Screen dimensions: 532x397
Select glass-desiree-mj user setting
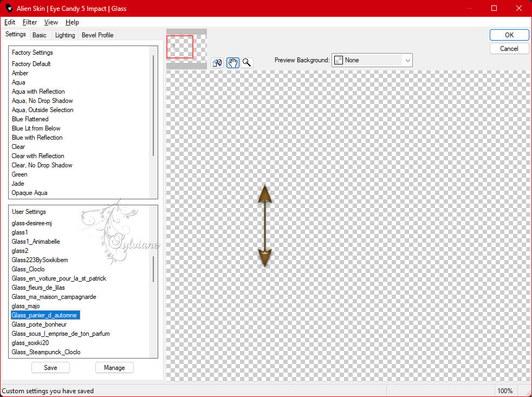[32, 223]
